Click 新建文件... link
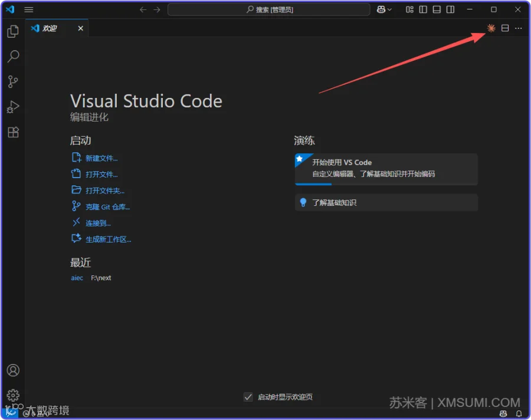 coord(101,158)
